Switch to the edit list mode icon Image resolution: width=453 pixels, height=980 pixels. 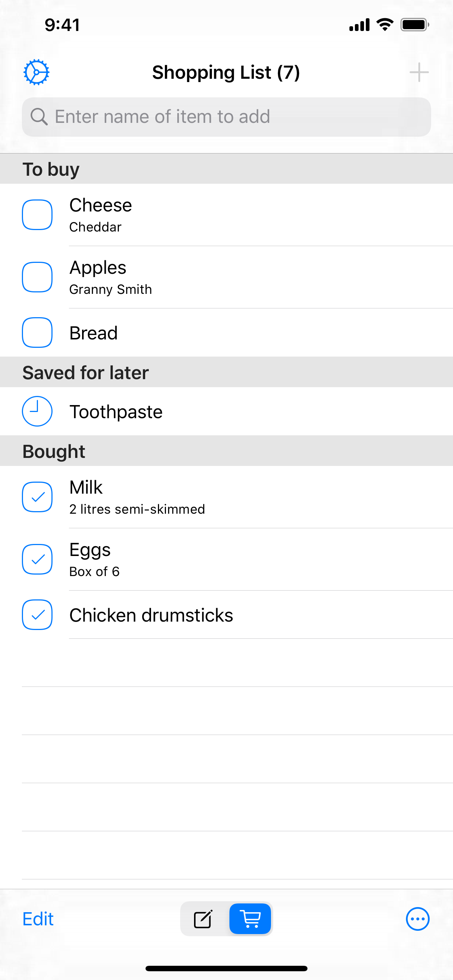coord(203,919)
